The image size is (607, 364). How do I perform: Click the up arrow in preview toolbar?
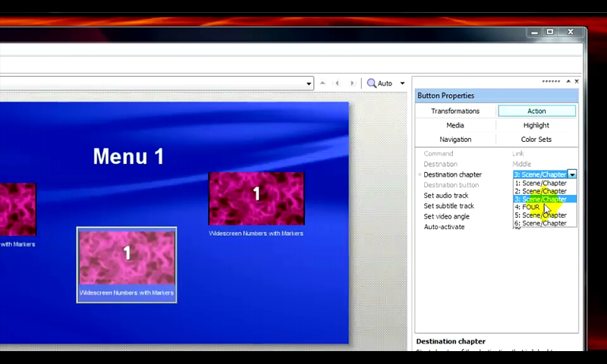point(322,83)
